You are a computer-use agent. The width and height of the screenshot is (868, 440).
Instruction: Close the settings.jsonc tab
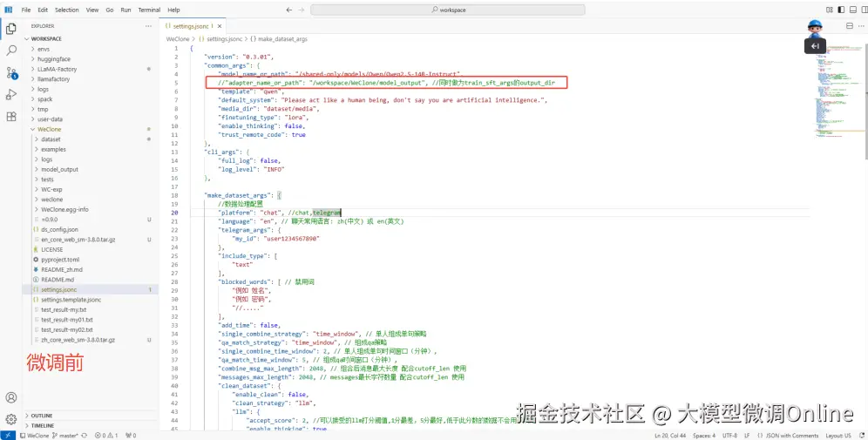coord(220,26)
